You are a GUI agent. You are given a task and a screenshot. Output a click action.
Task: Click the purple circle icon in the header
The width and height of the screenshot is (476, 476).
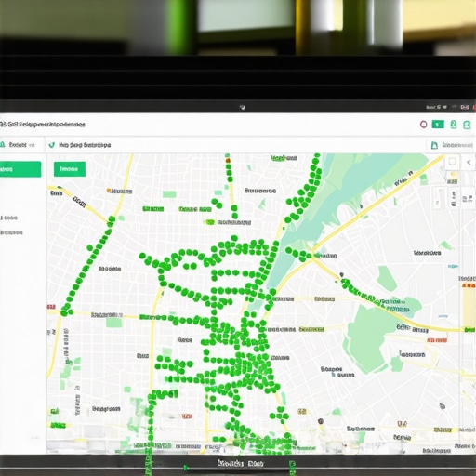(x=423, y=125)
